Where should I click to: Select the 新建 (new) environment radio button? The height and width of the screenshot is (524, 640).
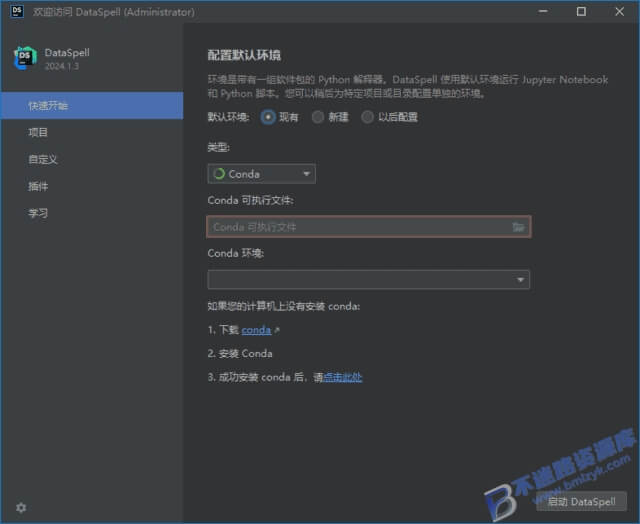click(318, 117)
